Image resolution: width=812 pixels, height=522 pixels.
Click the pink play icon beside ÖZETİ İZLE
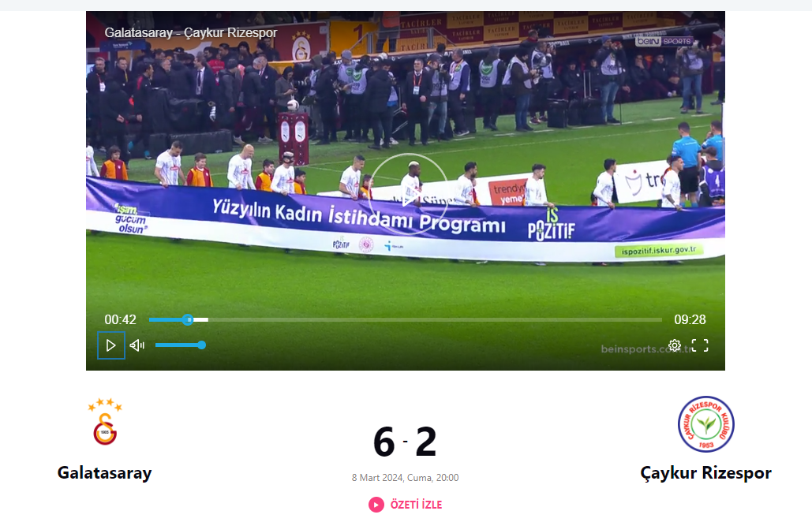(376, 505)
